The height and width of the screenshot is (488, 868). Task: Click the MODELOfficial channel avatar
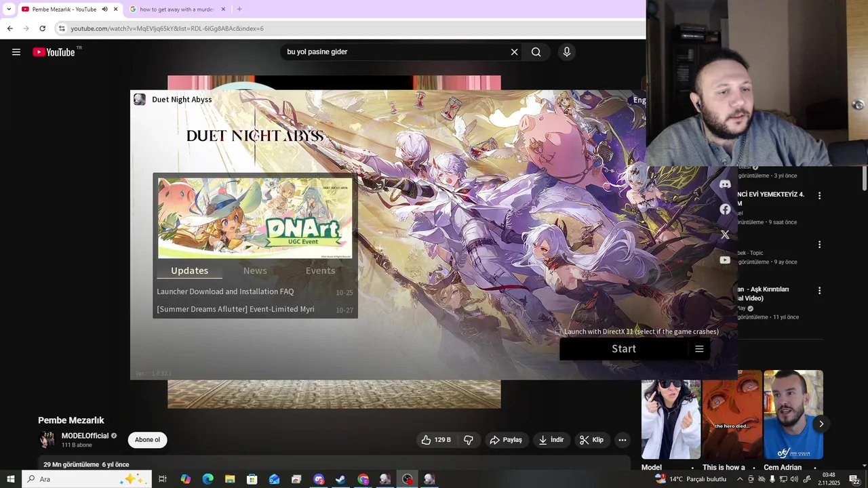tap(47, 440)
